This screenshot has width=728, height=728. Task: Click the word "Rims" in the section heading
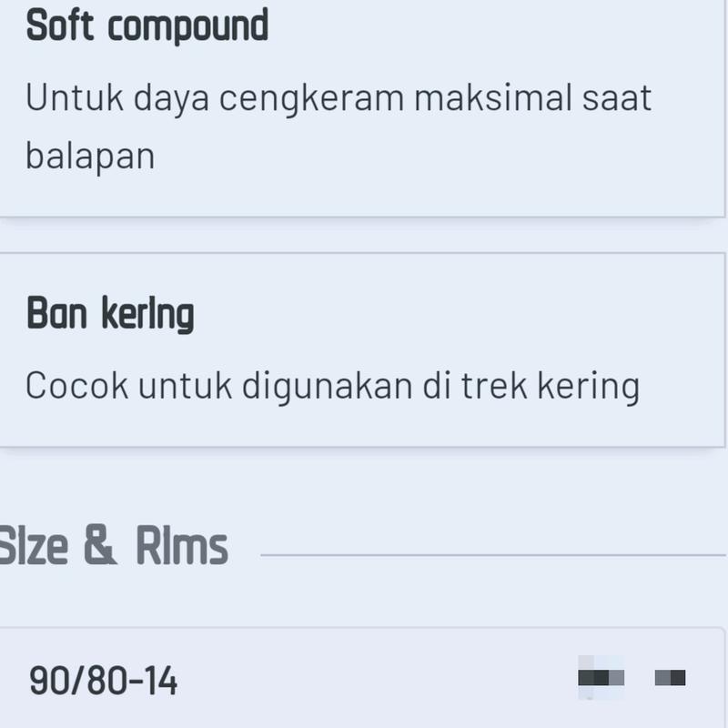pyautogui.click(x=181, y=548)
